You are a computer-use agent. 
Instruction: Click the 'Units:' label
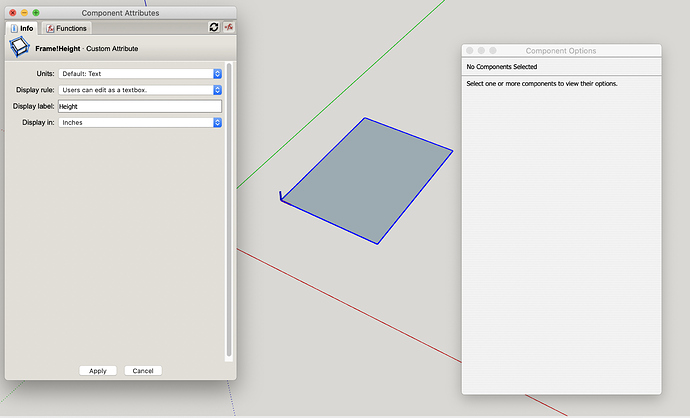point(45,73)
